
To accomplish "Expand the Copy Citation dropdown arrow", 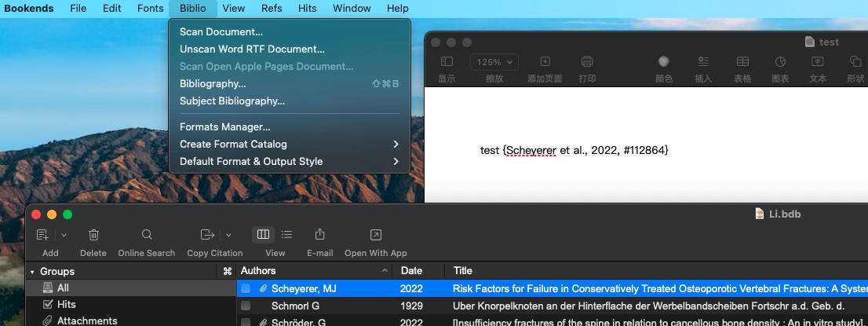I will [x=228, y=235].
